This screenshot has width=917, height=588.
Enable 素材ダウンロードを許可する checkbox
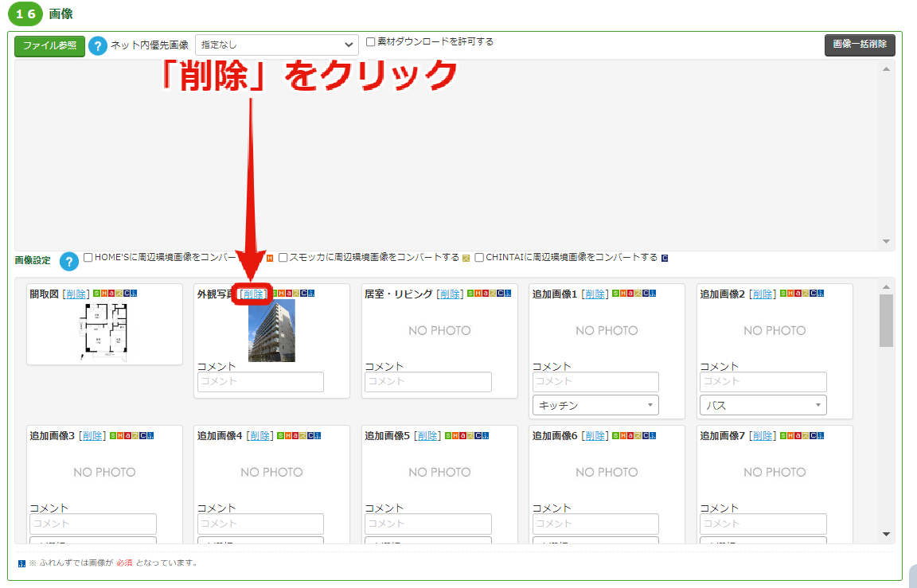coord(370,41)
